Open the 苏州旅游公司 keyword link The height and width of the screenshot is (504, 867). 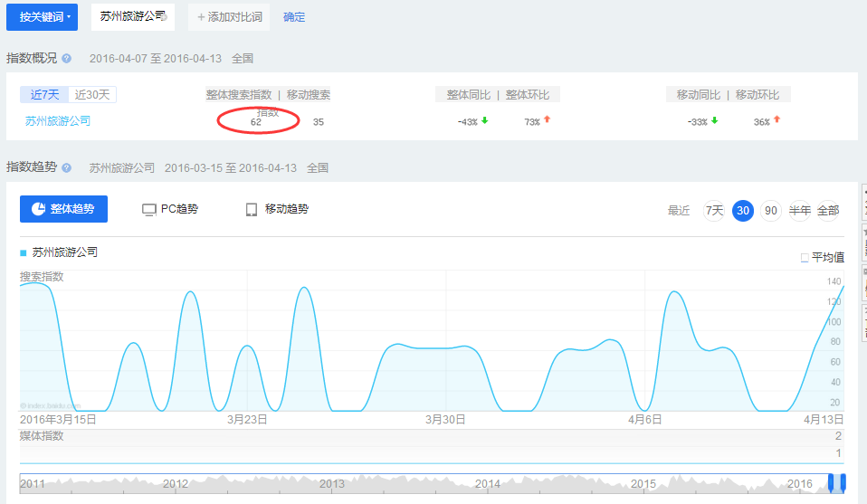click(x=58, y=121)
